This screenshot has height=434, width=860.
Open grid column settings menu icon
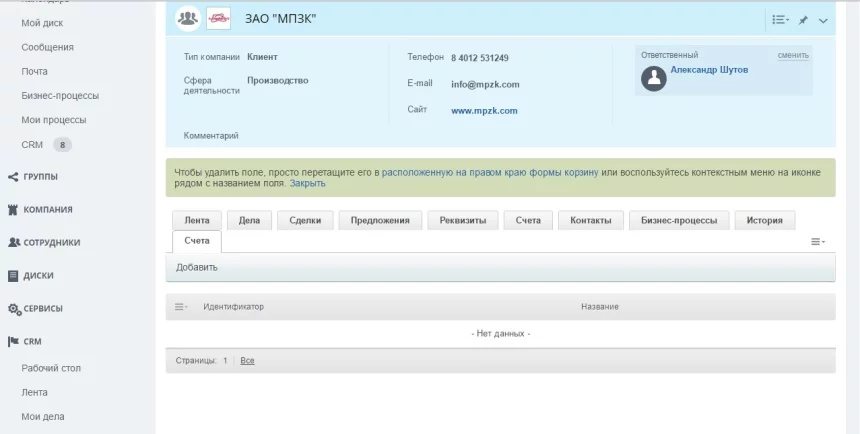[181, 306]
